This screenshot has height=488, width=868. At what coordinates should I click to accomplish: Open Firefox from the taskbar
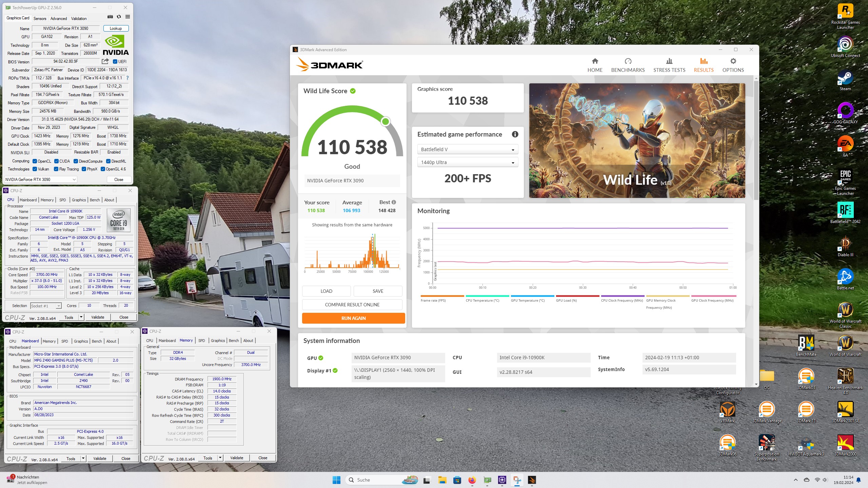point(472,480)
